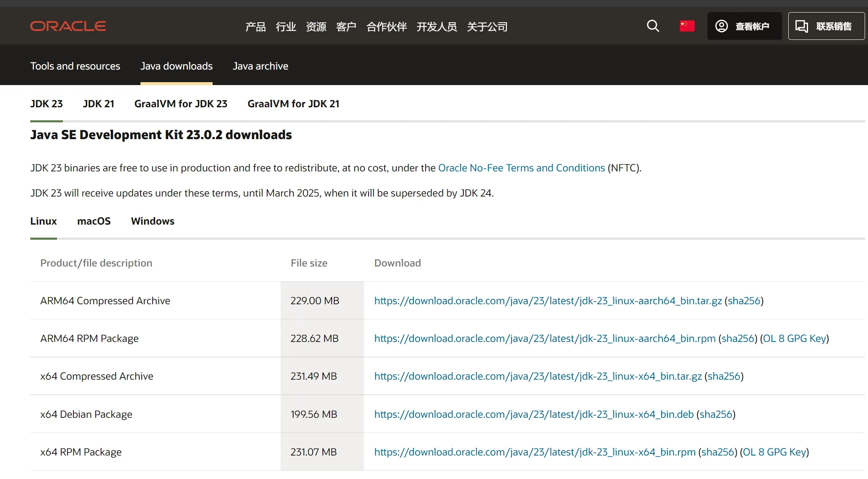This screenshot has width=868, height=479.
Task: Click the China flag country selector
Action: [687, 26]
